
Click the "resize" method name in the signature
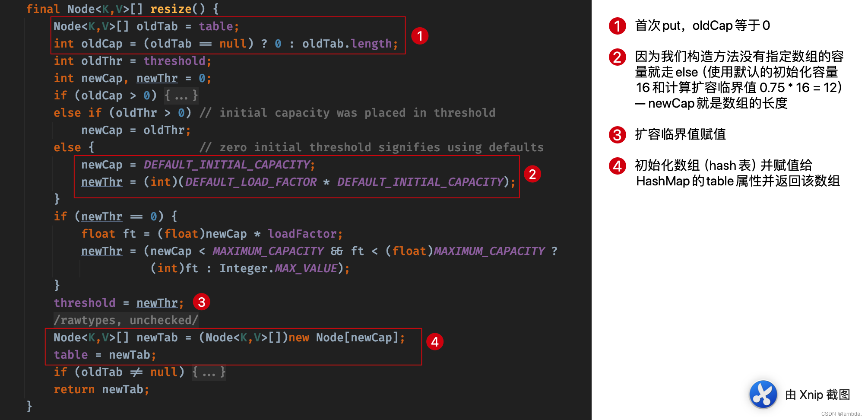171,9
